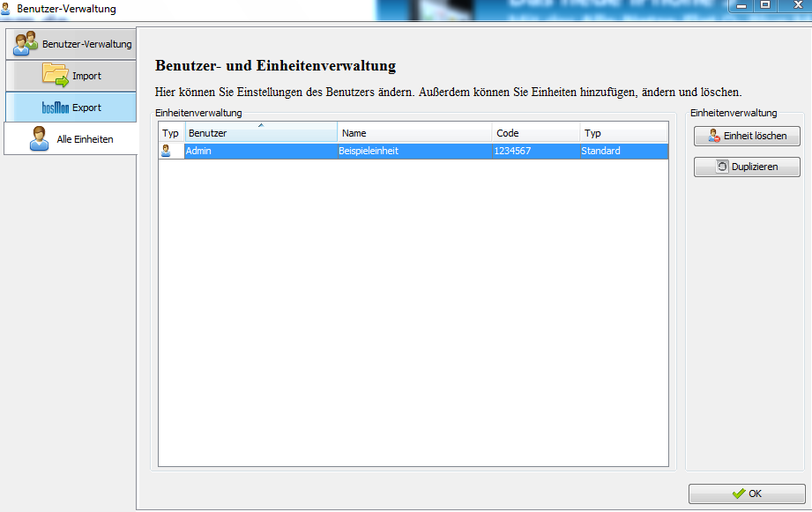Delete unit via Einheit löschen button
This screenshot has height=512, width=812.
[747, 136]
